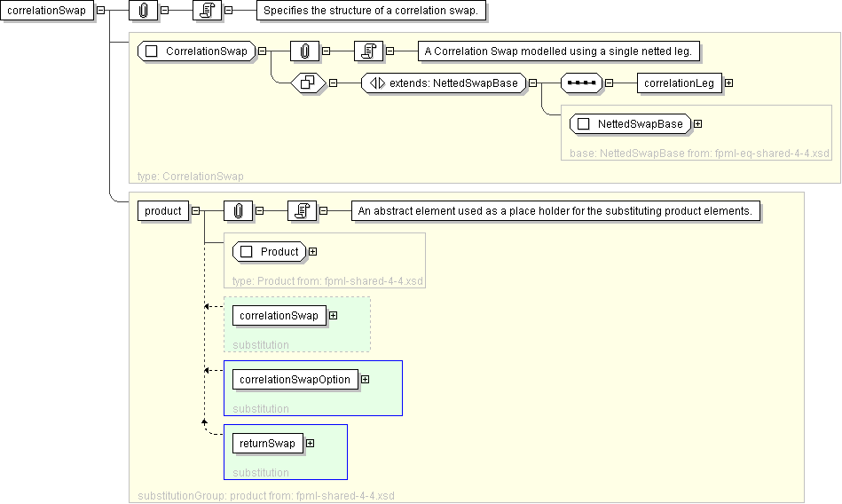
Task: Expand the Product type node
Action: 312,252
